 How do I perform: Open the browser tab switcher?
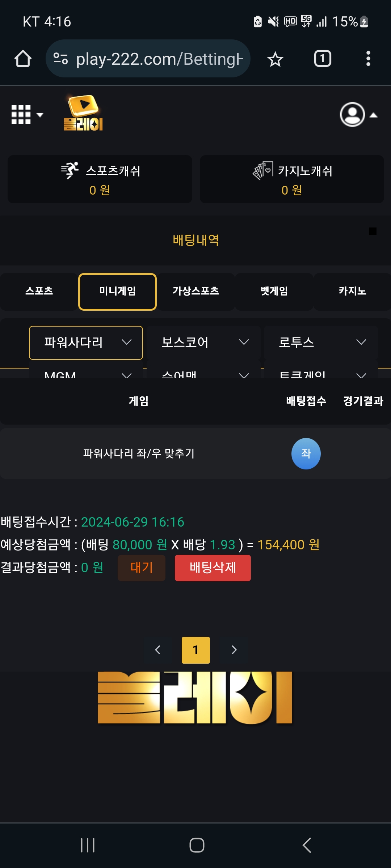point(323,59)
